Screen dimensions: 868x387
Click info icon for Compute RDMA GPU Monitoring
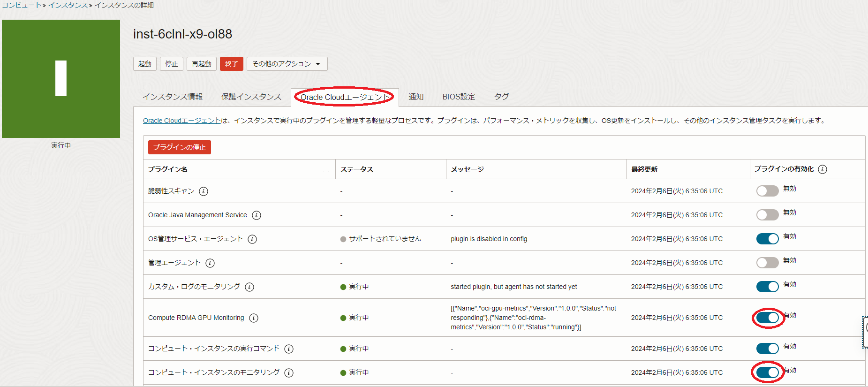point(254,318)
